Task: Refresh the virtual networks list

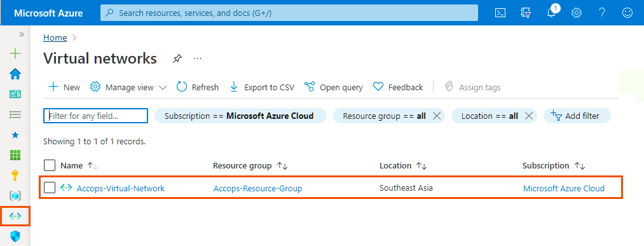Action: pos(198,87)
